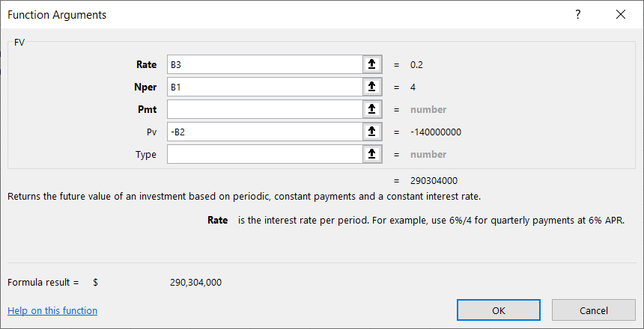This screenshot has width=644, height=329.
Task: Click the range selector icon beside Nper
Action: (x=371, y=87)
